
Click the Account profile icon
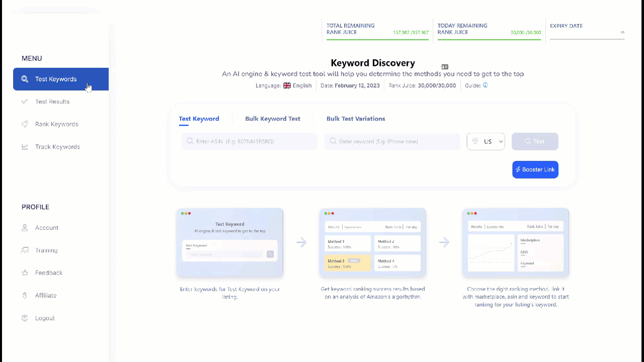point(25,228)
